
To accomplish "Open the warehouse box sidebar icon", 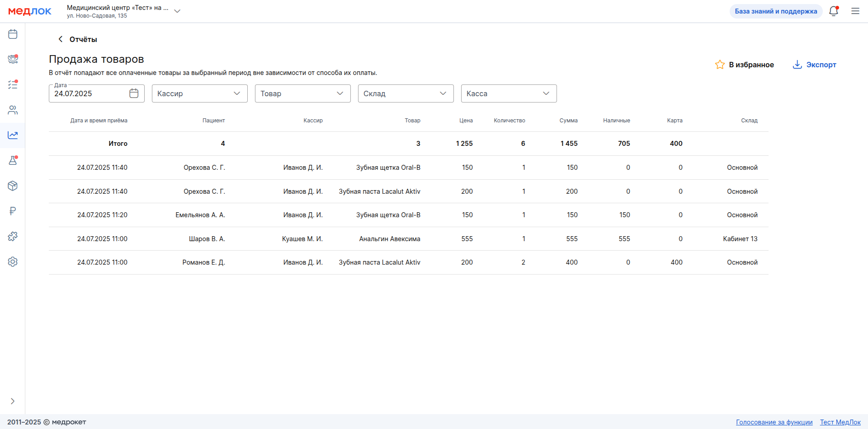I will pyautogui.click(x=13, y=186).
